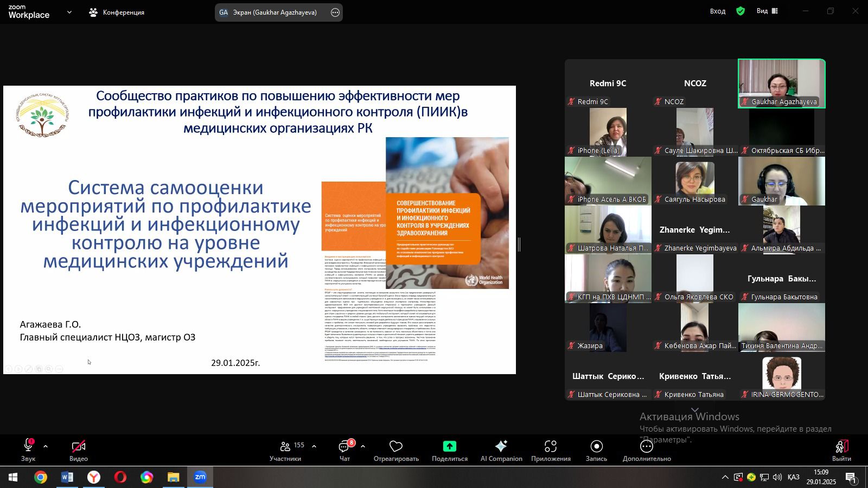Select Gaukhar Agazhayeva's video thumbnail

pyautogui.click(x=781, y=84)
